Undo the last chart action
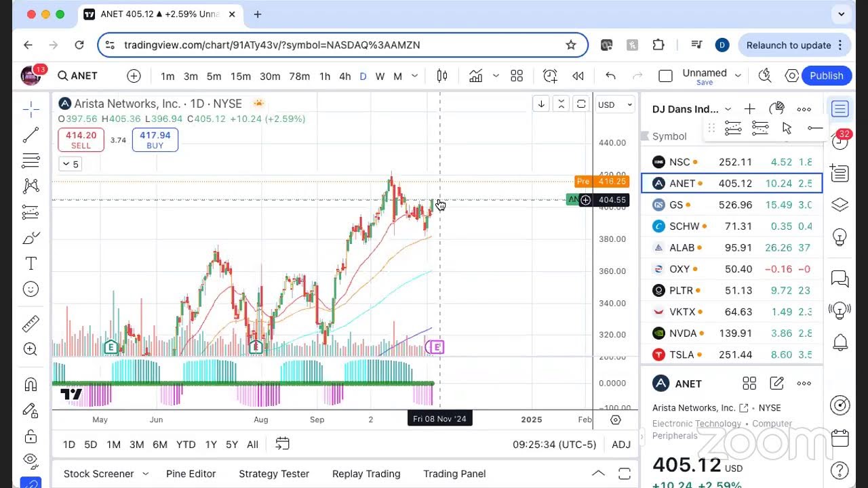Image resolution: width=868 pixels, height=488 pixels. click(x=610, y=76)
